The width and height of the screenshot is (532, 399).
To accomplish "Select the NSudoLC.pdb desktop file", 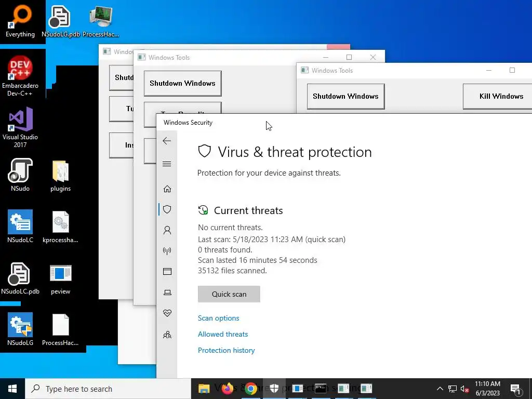I will pyautogui.click(x=20, y=278).
